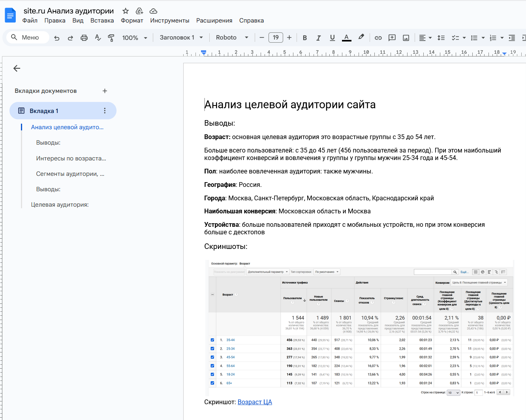The image size is (526, 420).
Task: Apply Italic formatting
Action: (x=318, y=38)
